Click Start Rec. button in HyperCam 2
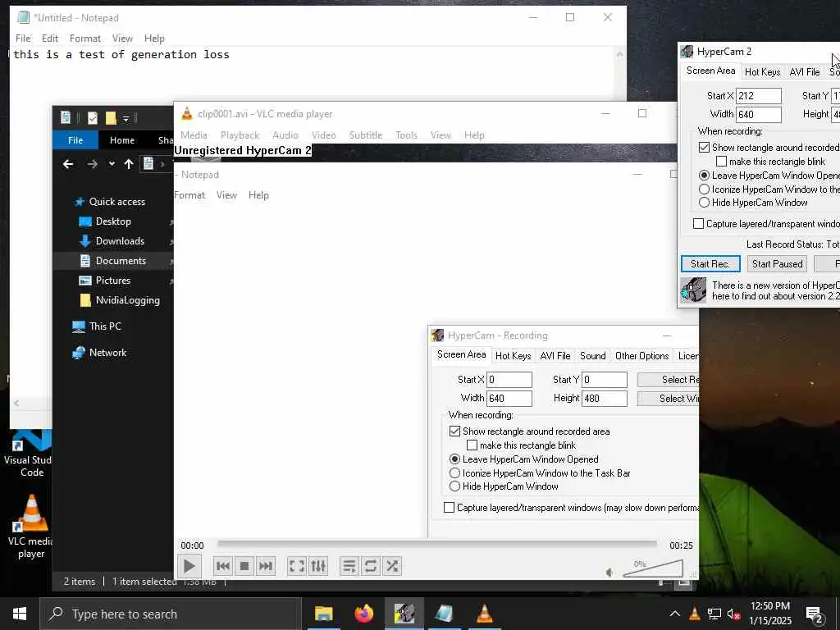The image size is (840, 630). click(710, 263)
